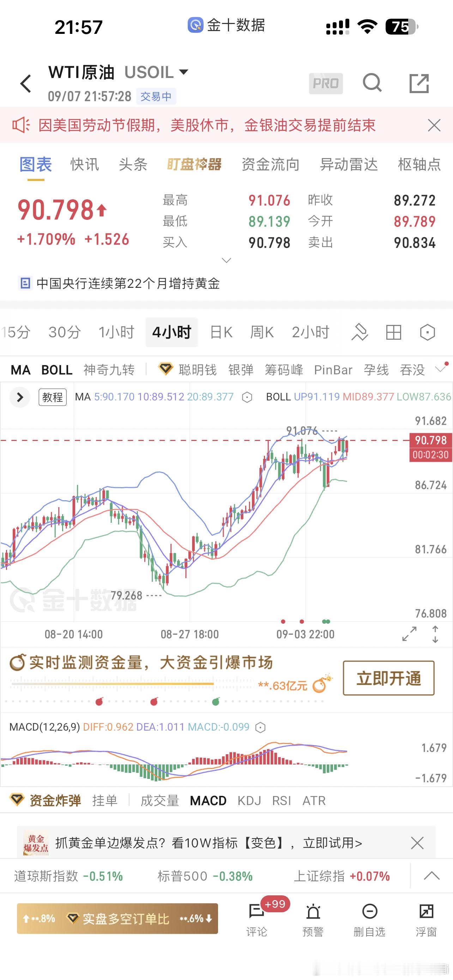Open the 中国央行连续第22个月增持黄金 headline

pyautogui.click(x=128, y=283)
